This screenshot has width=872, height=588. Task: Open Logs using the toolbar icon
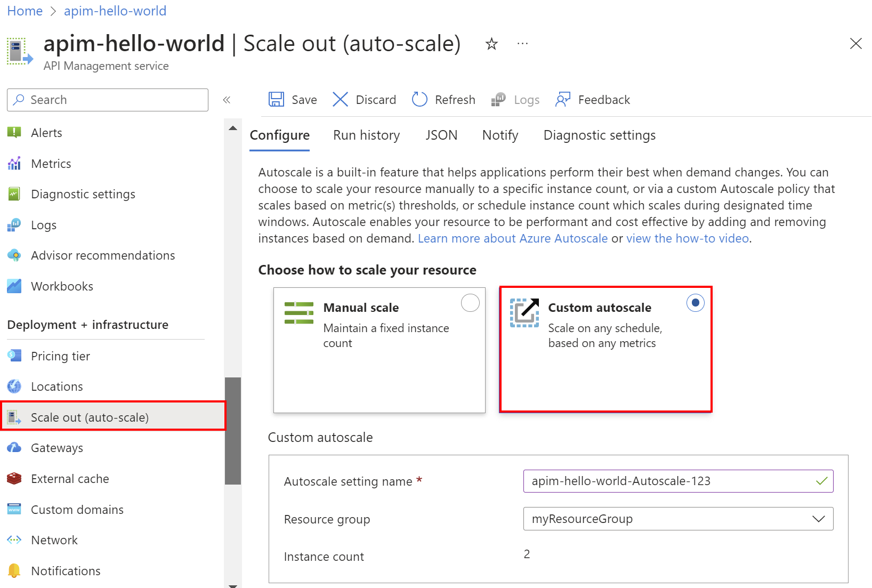tap(498, 99)
